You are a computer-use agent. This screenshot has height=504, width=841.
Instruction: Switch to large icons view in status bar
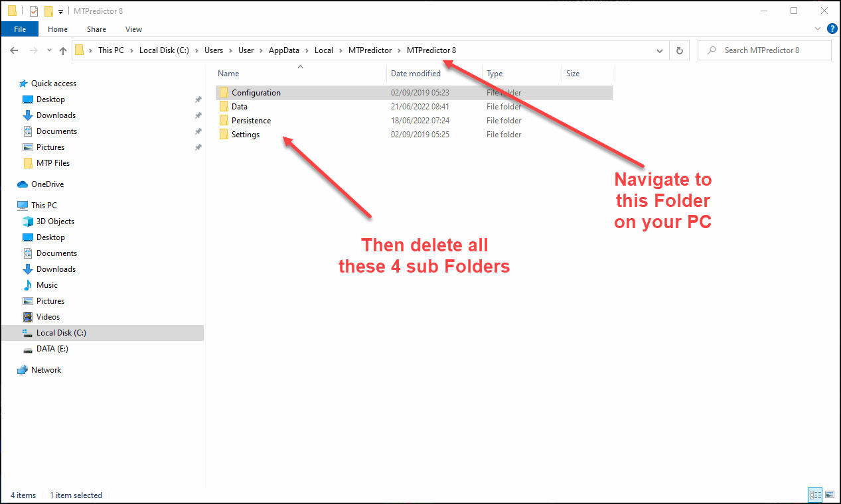[x=828, y=495]
